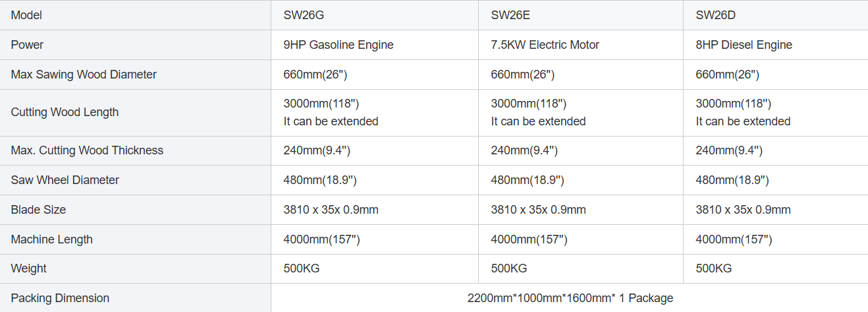Screen dimensions: 868x312
Task: Select the Packing Dimension label
Action: click(x=60, y=298)
